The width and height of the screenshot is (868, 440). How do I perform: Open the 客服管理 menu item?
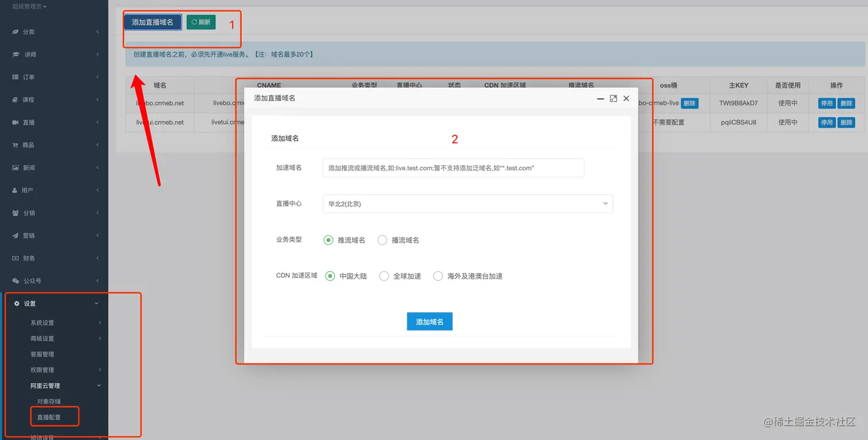pyautogui.click(x=42, y=355)
